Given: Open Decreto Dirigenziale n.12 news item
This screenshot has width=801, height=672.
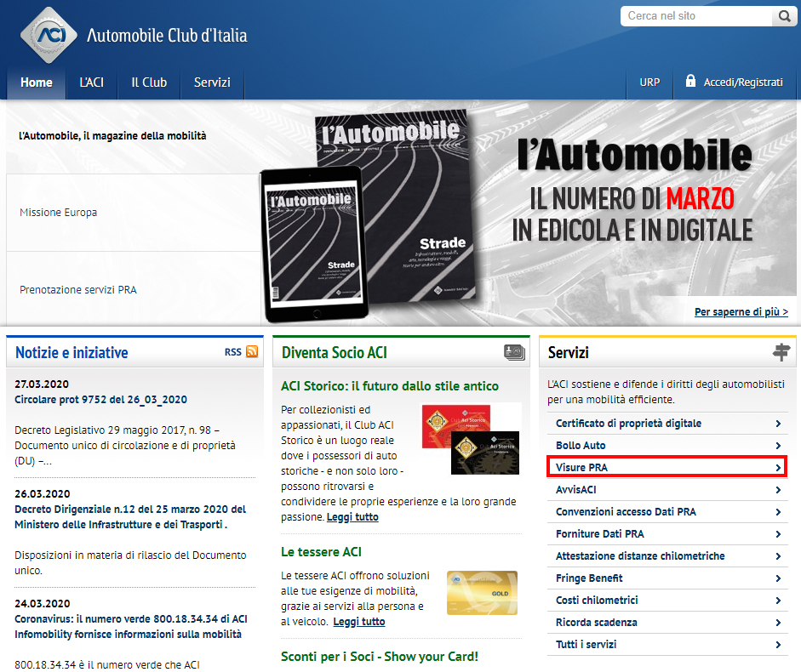Looking at the screenshot, I should point(130,517).
